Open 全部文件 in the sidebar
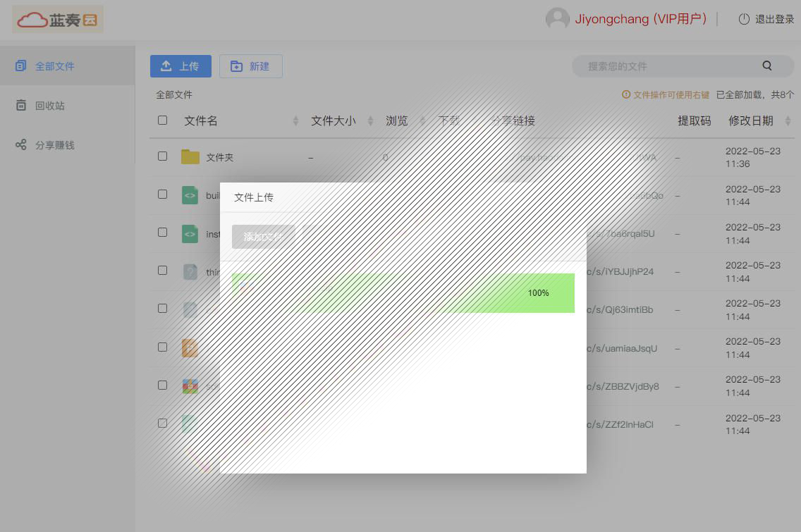Image resolution: width=801 pixels, height=532 pixels. point(68,66)
